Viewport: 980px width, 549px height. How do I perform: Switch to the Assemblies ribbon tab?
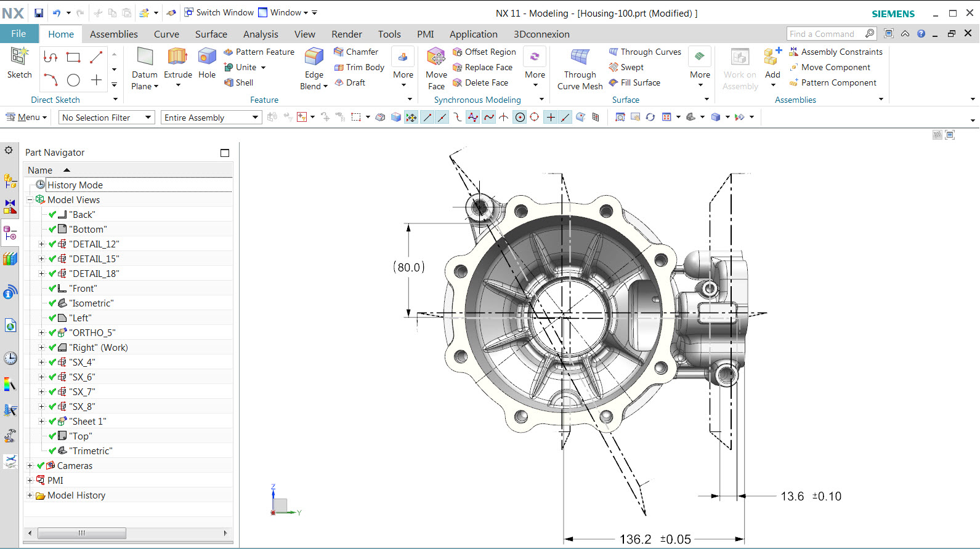click(x=113, y=34)
